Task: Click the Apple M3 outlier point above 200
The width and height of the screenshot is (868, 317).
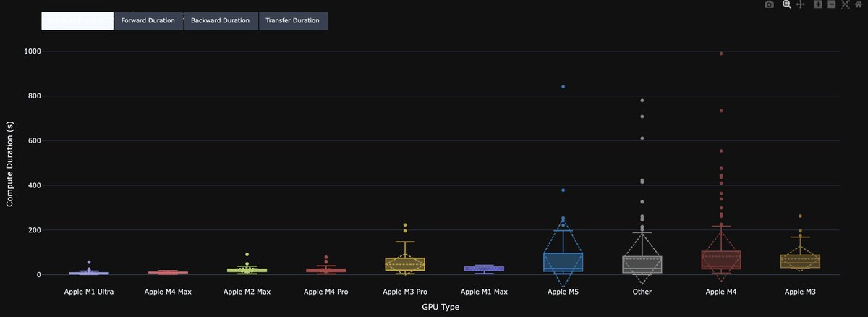Action: pos(800,216)
